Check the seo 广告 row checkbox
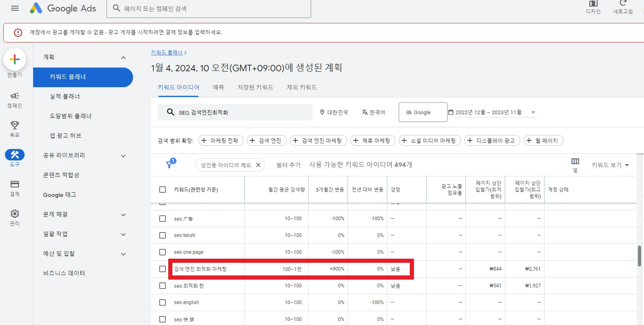Screen dimensions: 644x325 (163, 219)
